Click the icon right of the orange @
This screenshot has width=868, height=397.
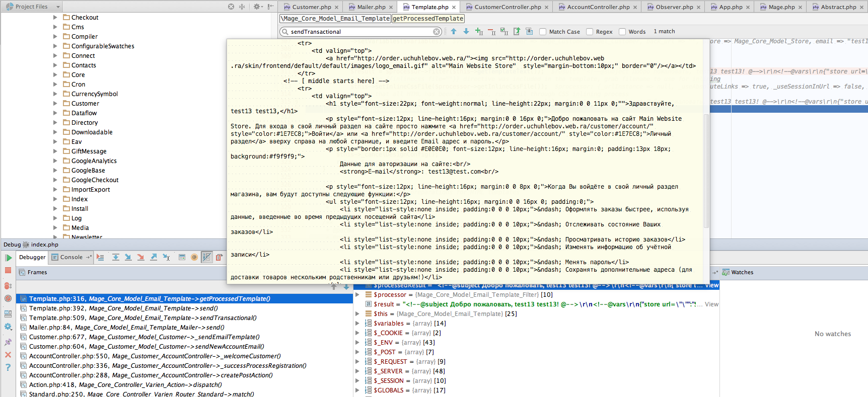(207, 257)
